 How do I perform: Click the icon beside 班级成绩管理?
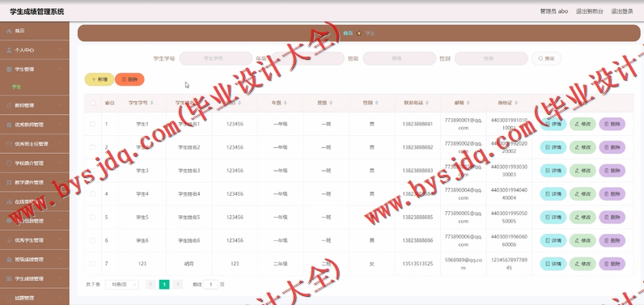click(x=9, y=260)
